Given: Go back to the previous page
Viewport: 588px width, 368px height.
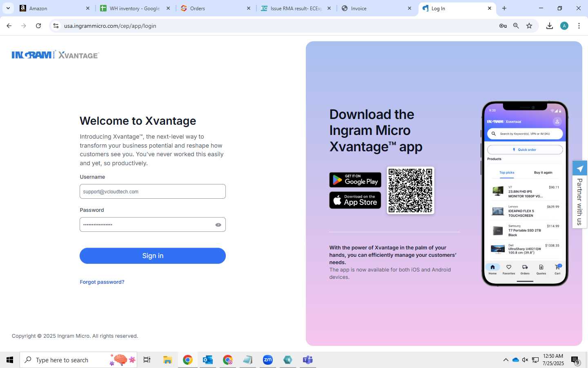Looking at the screenshot, I should click(9, 26).
